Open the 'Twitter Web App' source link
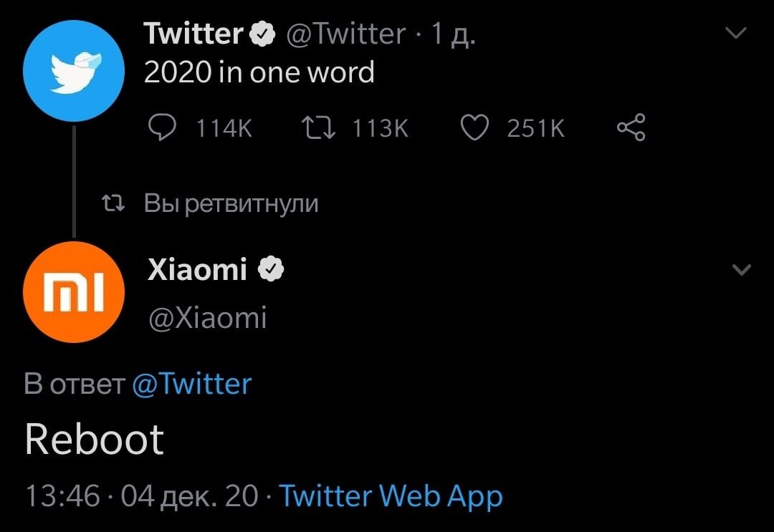This screenshot has height=532, width=774. [x=391, y=495]
